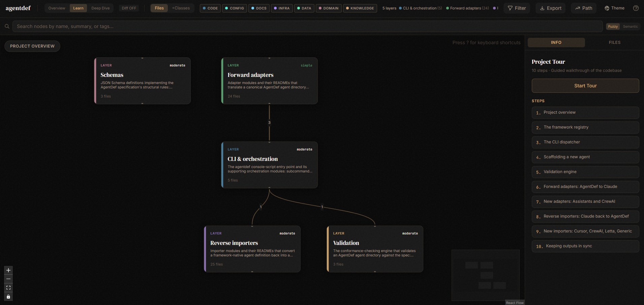644x305 pixels.
Task: Select the Learn mode tab
Action: (78, 8)
